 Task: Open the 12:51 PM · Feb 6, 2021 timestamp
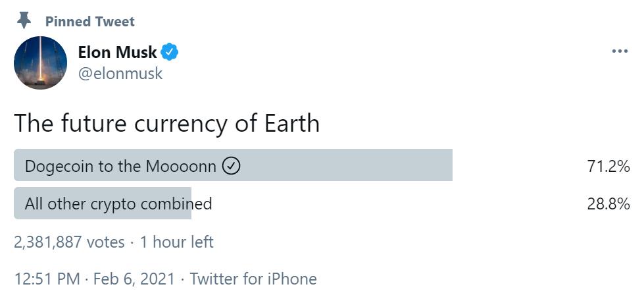95,279
